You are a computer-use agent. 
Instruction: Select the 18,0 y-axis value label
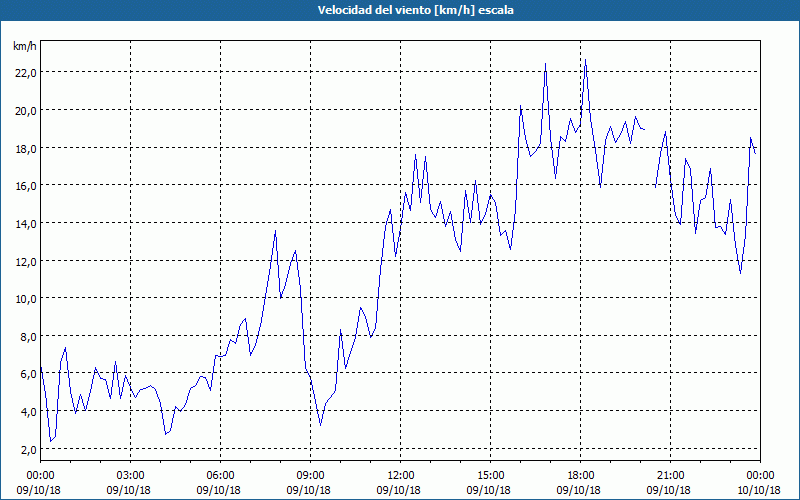26,148
